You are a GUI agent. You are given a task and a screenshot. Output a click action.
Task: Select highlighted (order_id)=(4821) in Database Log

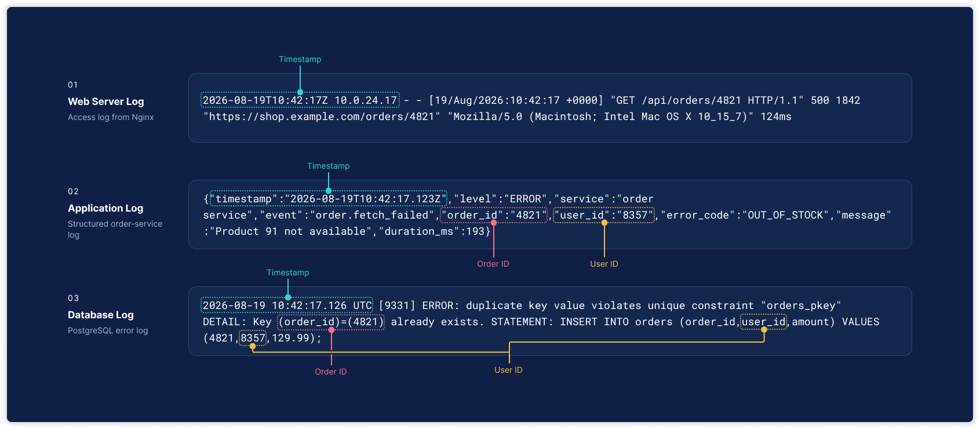pyautogui.click(x=331, y=322)
